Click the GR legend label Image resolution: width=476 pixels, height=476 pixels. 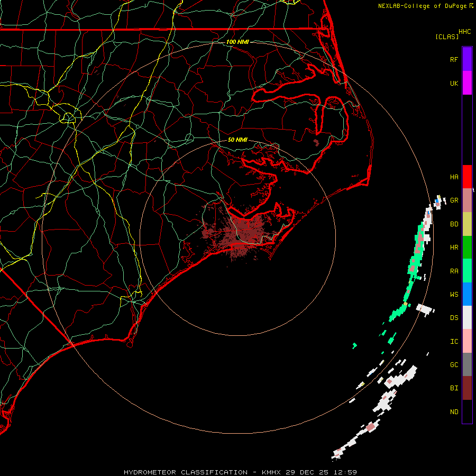(x=454, y=200)
